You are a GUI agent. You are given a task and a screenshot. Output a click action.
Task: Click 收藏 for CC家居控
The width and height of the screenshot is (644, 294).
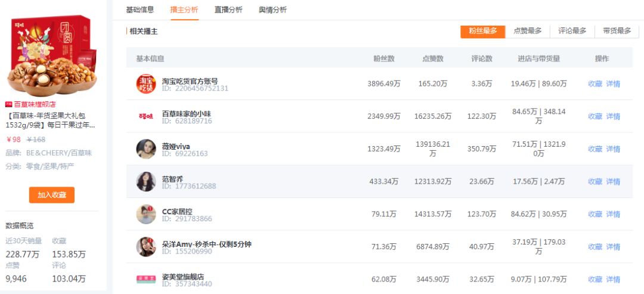[x=595, y=214]
